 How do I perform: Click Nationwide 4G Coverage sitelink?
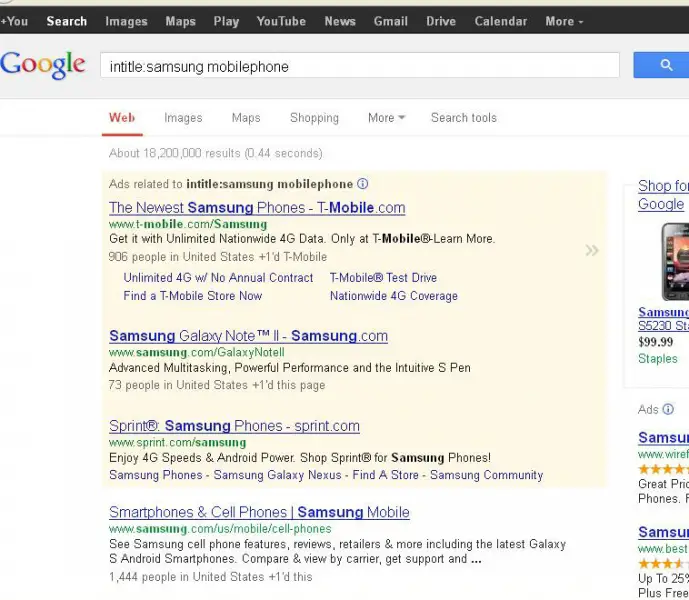pos(394,296)
